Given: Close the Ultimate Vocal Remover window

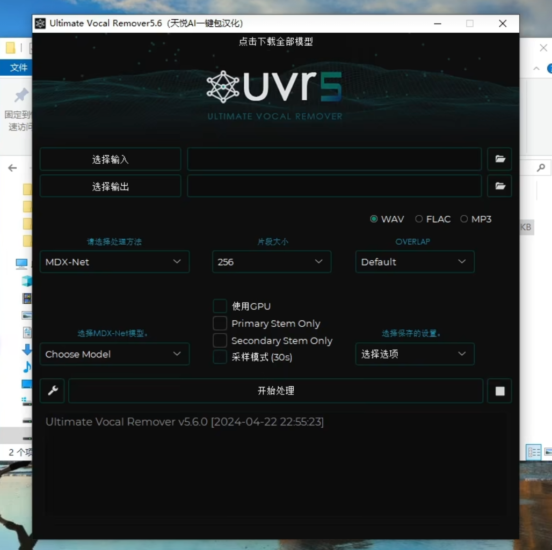Looking at the screenshot, I should (502, 24).
